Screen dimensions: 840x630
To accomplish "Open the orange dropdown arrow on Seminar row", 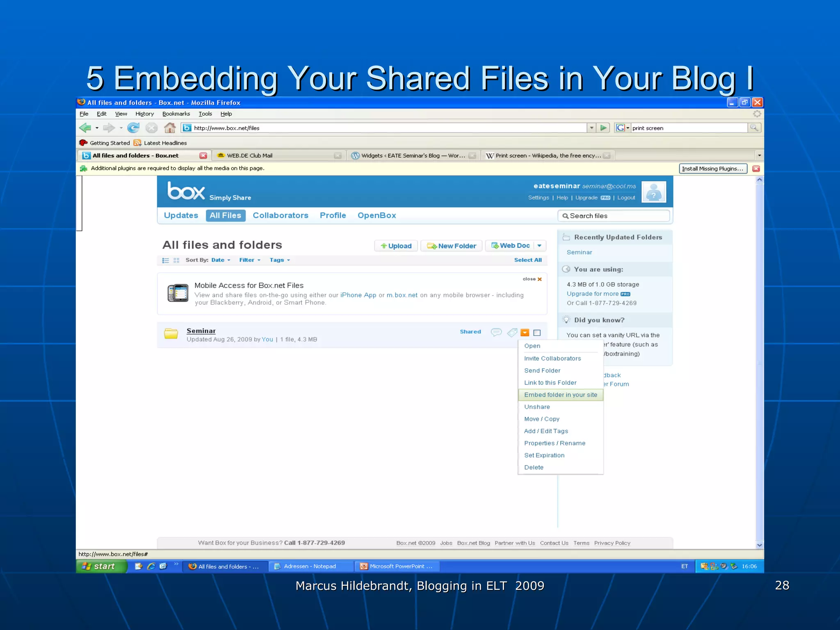I will point(525,333).
